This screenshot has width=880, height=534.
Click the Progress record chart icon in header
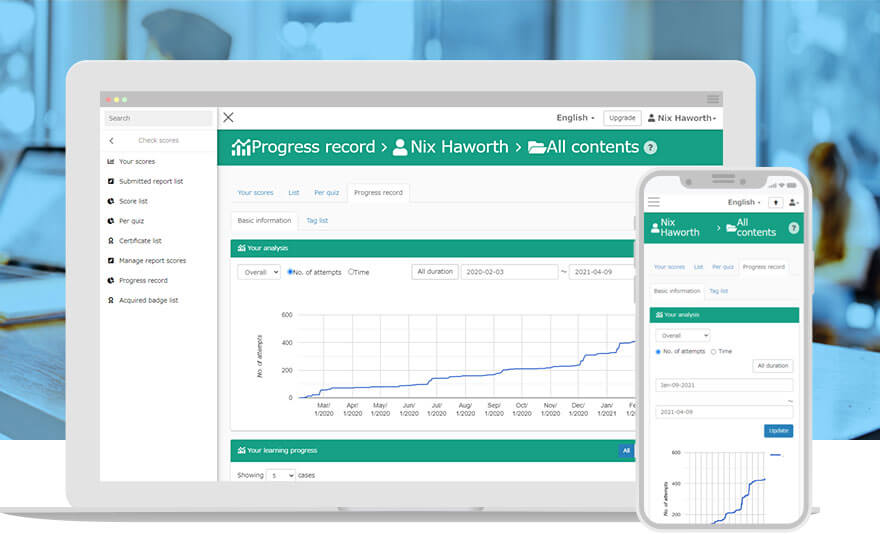[x=241, y=148]
